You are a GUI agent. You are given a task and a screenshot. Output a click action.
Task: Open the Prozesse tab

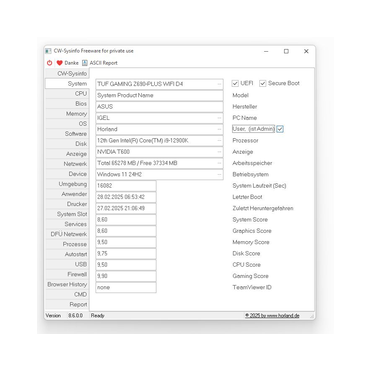(67, 244)
